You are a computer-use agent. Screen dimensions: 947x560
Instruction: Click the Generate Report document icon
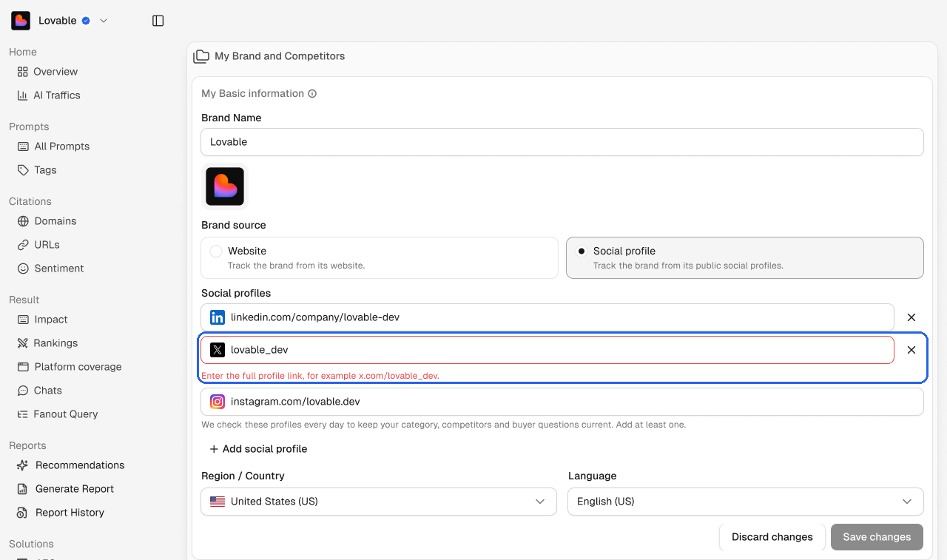pyautogui.click(x=23, y=489)
